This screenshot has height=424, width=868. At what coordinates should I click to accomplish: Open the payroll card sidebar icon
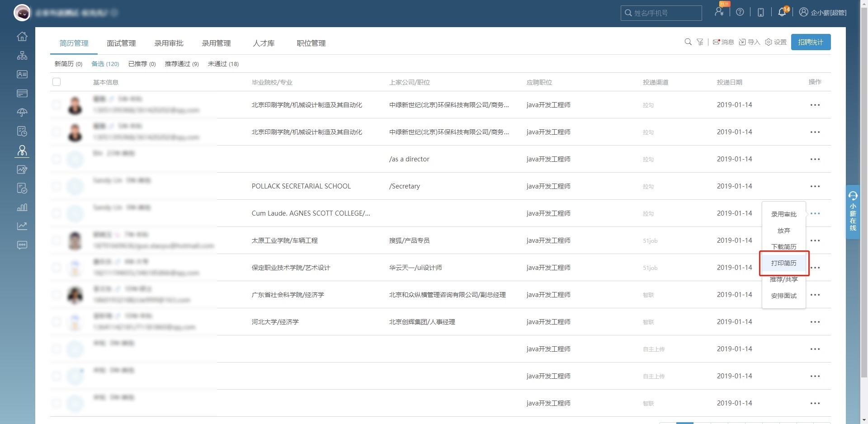click(x=22, y=93)
